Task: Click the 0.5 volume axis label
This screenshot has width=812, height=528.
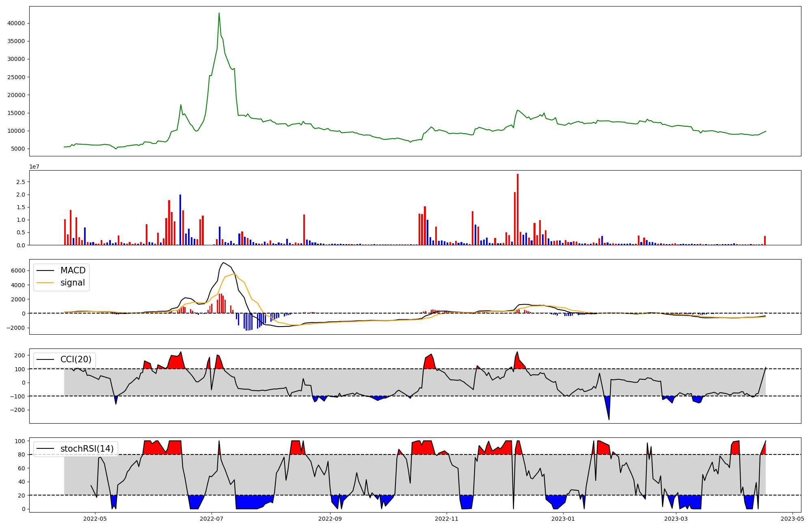Action: (x=21, y=232)
